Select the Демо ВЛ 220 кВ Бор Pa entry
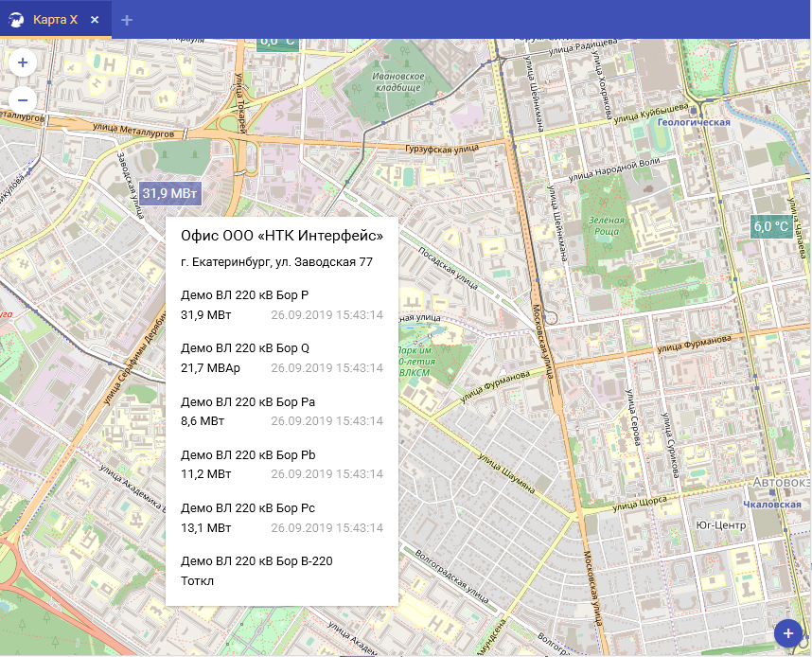The height and width of the screenshot is (657, 812). [248, 401]
